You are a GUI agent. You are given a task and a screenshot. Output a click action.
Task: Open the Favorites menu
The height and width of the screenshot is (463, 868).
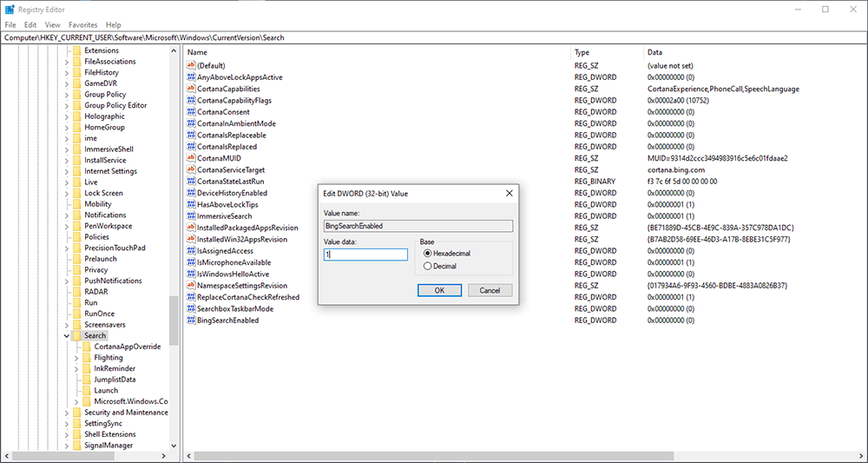tap(83, 25)
